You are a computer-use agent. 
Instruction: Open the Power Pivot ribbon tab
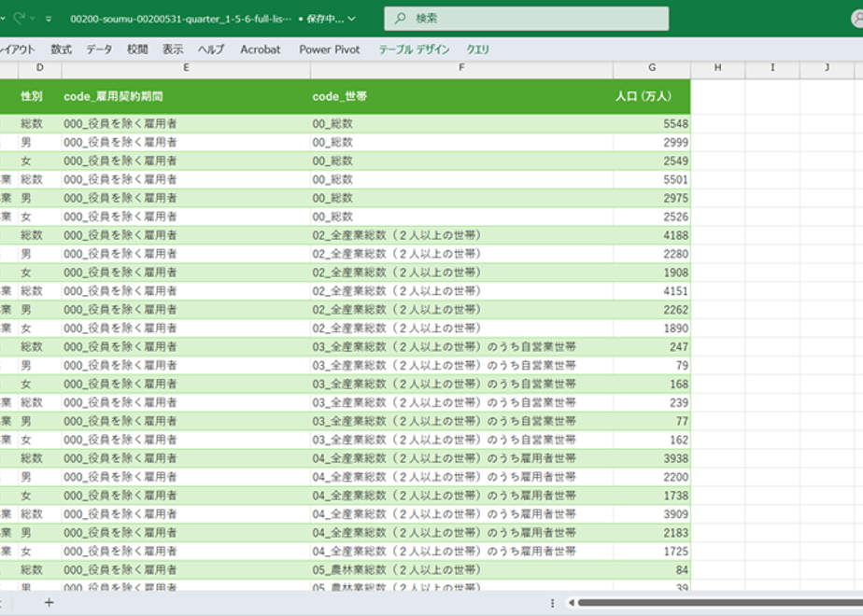pyautogui.click(x=329, y=49)
